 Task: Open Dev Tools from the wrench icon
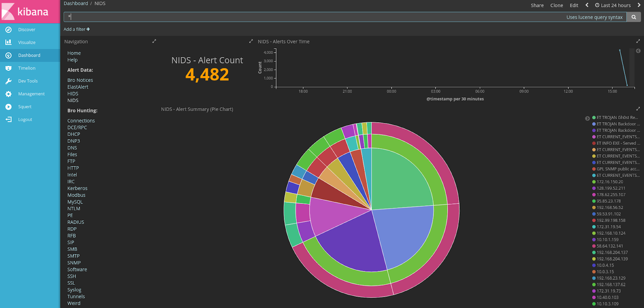8,81
